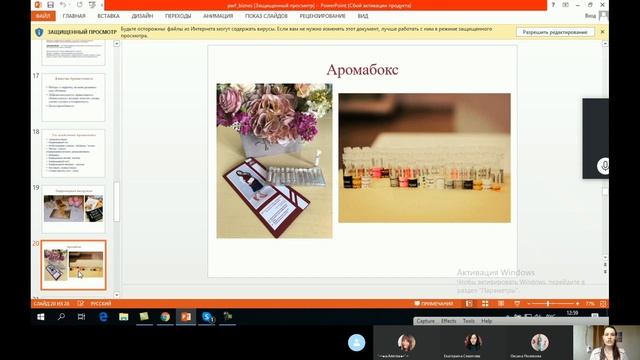
Task: Click Слайд 20 из 28 status text
Action: (x=51, y=304)
